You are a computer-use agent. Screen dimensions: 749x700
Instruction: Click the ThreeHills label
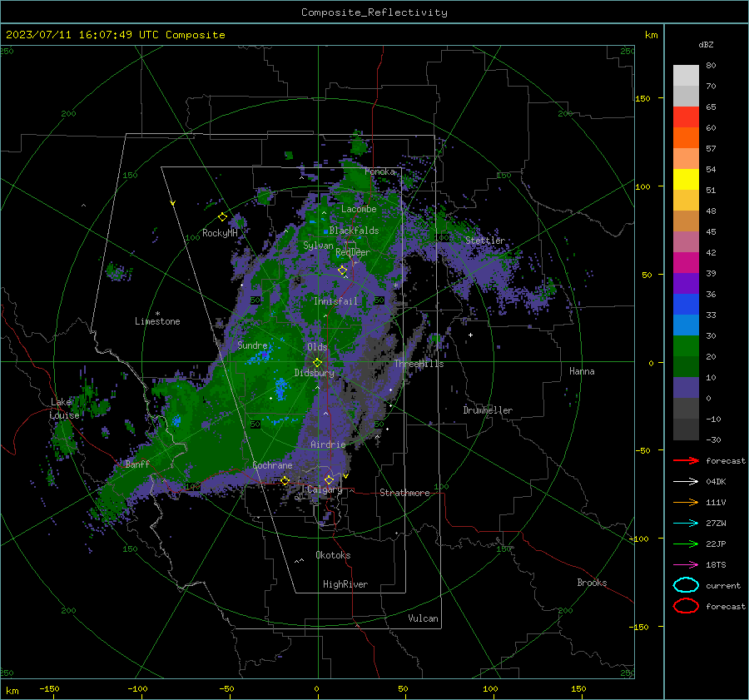pos(419,364)
